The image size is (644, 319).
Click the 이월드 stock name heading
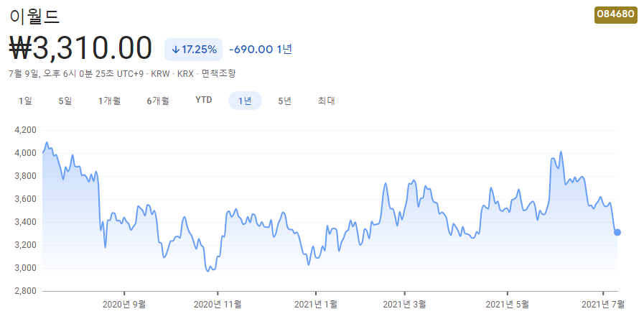34,17
